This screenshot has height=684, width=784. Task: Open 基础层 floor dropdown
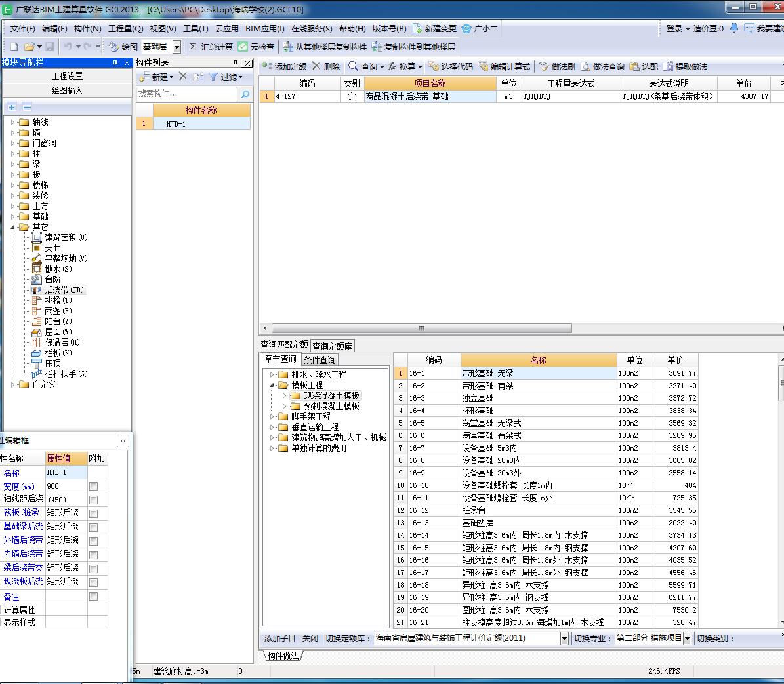point(177,47)
